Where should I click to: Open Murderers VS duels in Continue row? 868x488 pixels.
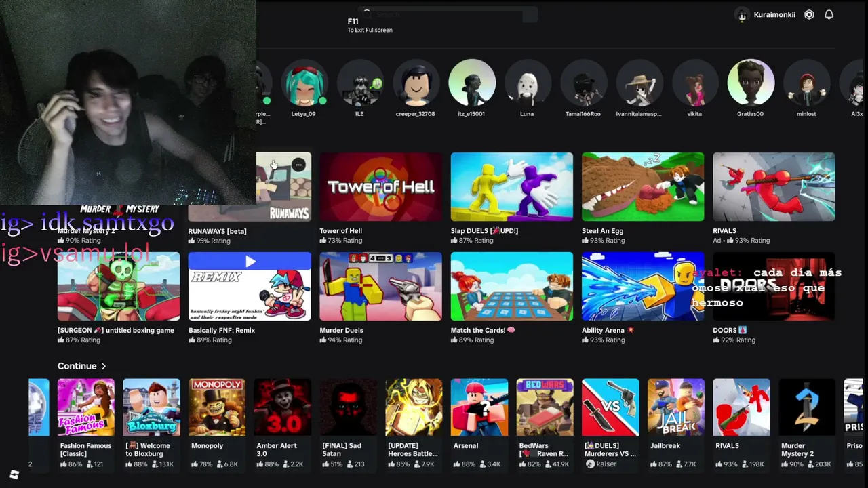(610, 407)
